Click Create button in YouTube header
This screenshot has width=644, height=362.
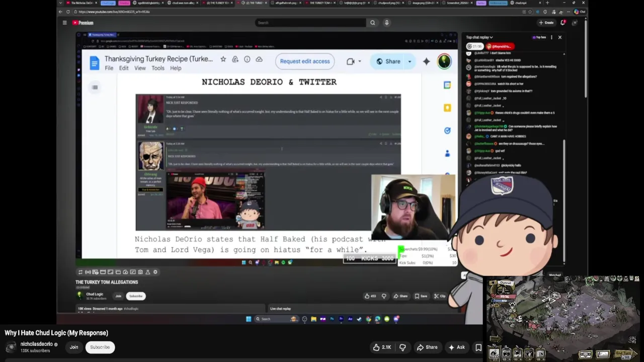click(x=546, y=23)
